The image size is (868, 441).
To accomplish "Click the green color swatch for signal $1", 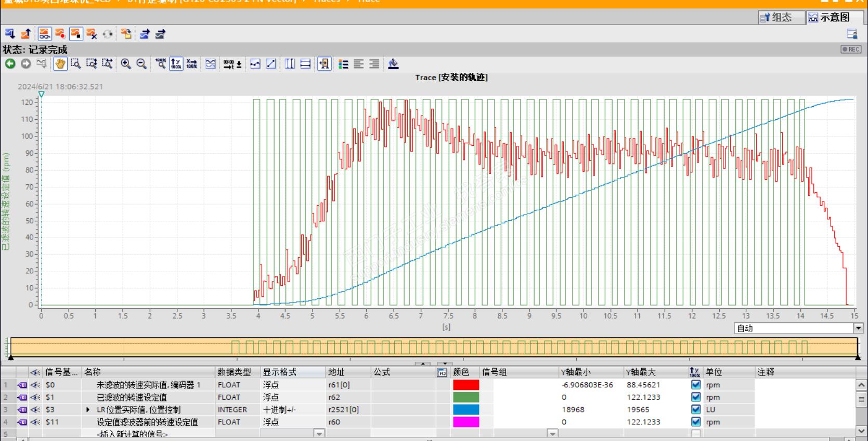I will click(x=465, y=397).
